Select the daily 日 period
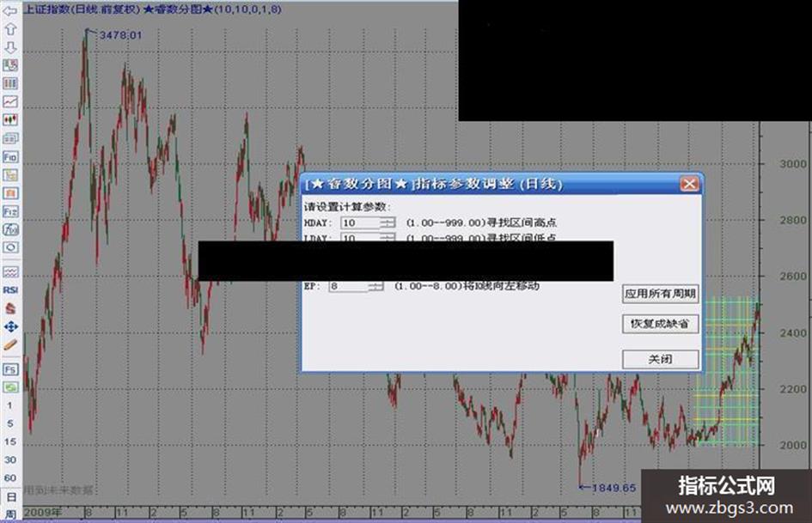Screen dimensions: 812x523 10,497
